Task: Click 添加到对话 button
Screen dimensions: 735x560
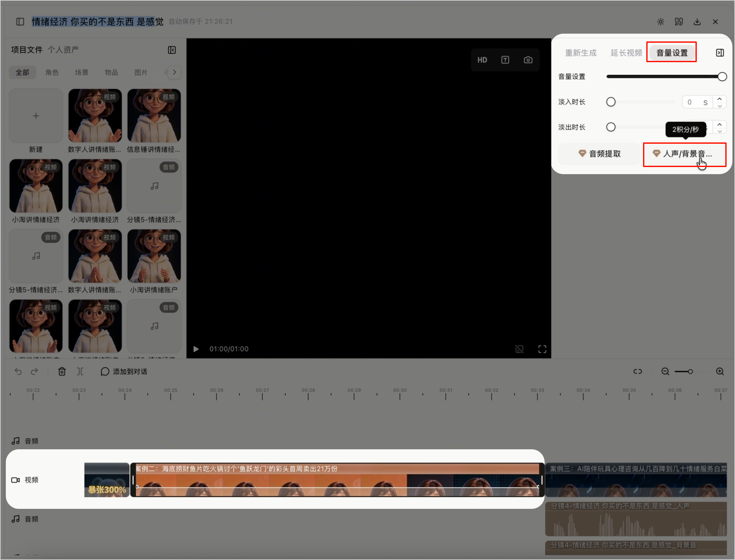Action: pyautogui.click(x=124, y=371)
